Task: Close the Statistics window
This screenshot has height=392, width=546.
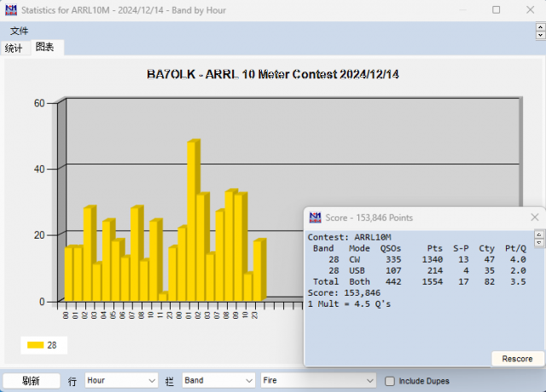Action: (530, 9)
